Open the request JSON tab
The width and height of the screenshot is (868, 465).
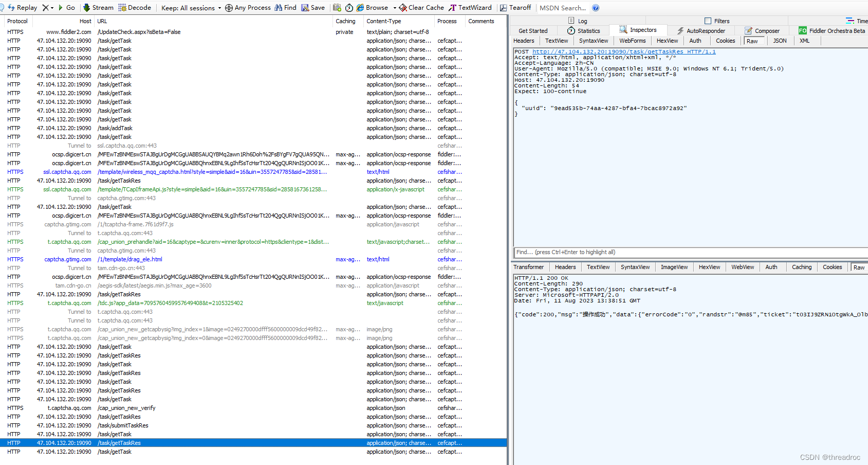[x=780, y=41]
